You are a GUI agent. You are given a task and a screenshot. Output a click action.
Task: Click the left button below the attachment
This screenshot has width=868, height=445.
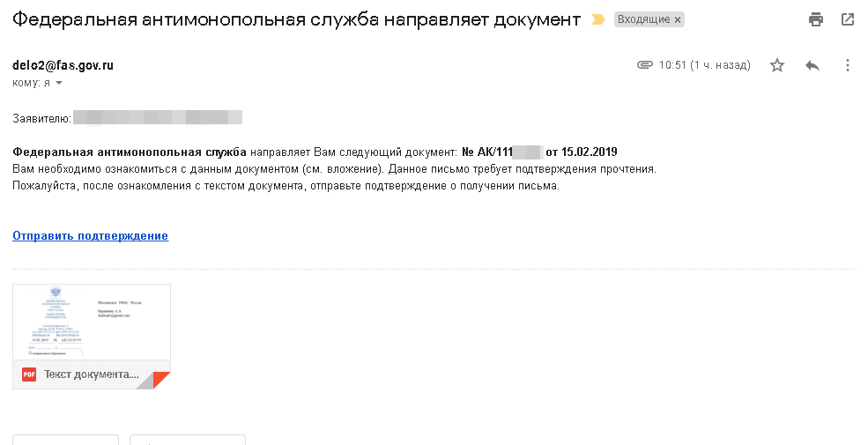coord(65,440)
